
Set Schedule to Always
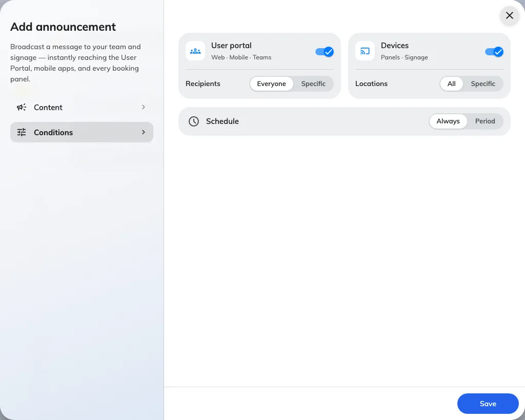tap(448, 121)
